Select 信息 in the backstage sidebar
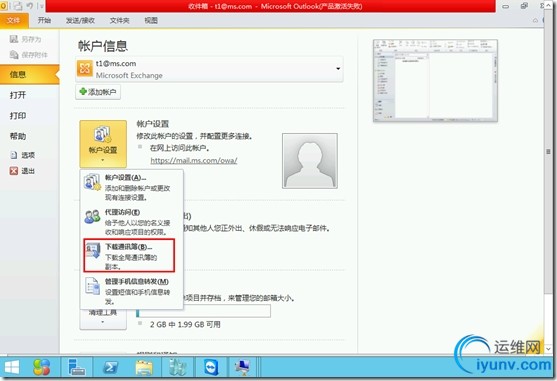 29,74
